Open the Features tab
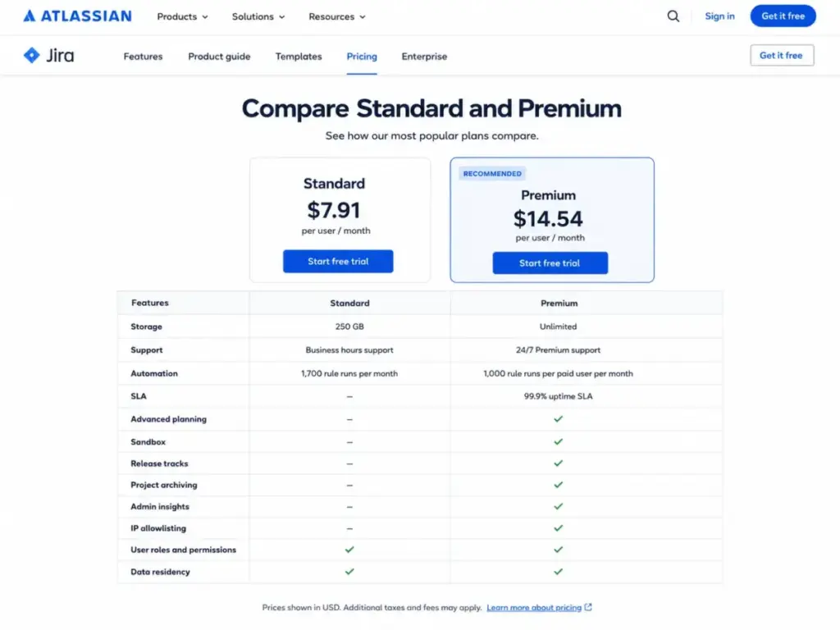Screen dimensions: 840x630 [x=143, y=57]
